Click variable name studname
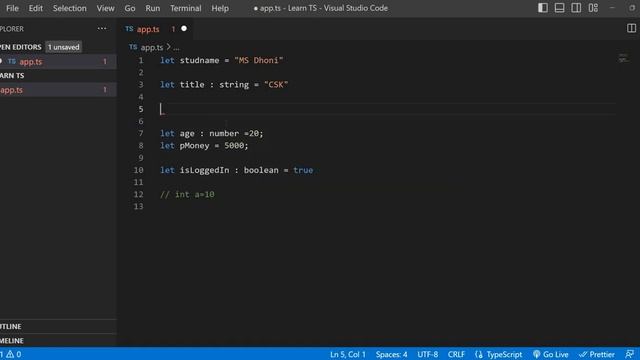The image size is (640, 360). [x=200, y=60]
